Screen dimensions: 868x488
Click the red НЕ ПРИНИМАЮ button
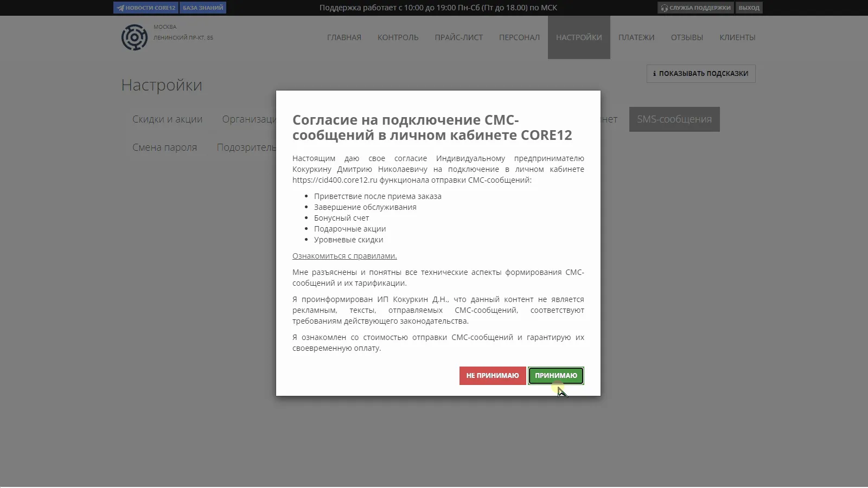pos(493,376)
